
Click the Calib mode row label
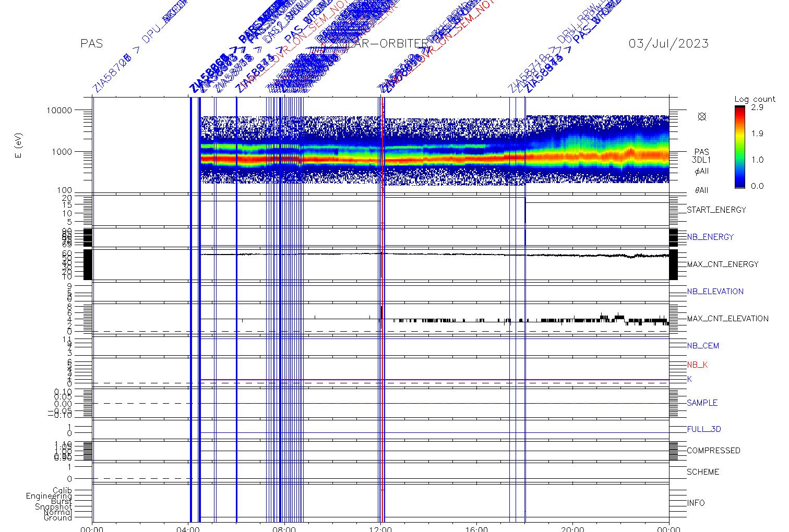(x=62, y=490)
